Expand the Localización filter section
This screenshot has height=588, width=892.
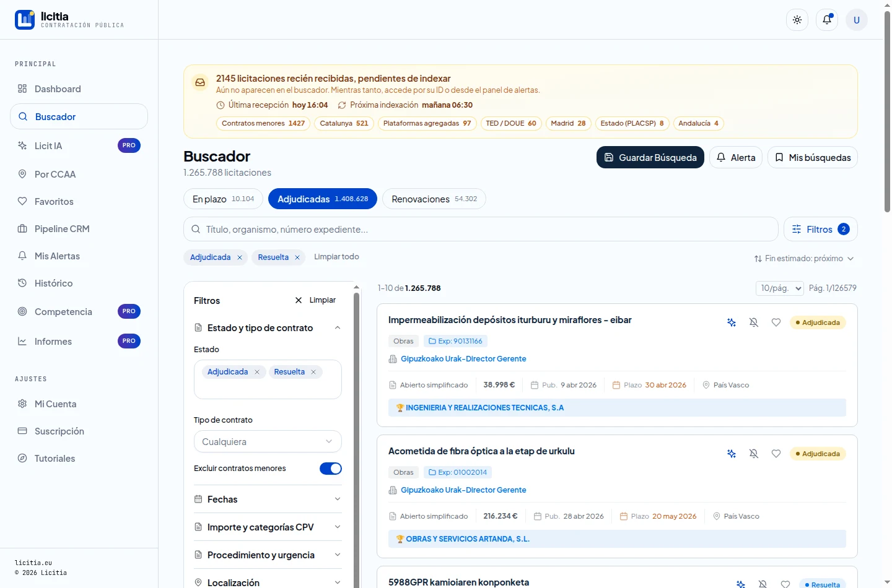[268, 582]
